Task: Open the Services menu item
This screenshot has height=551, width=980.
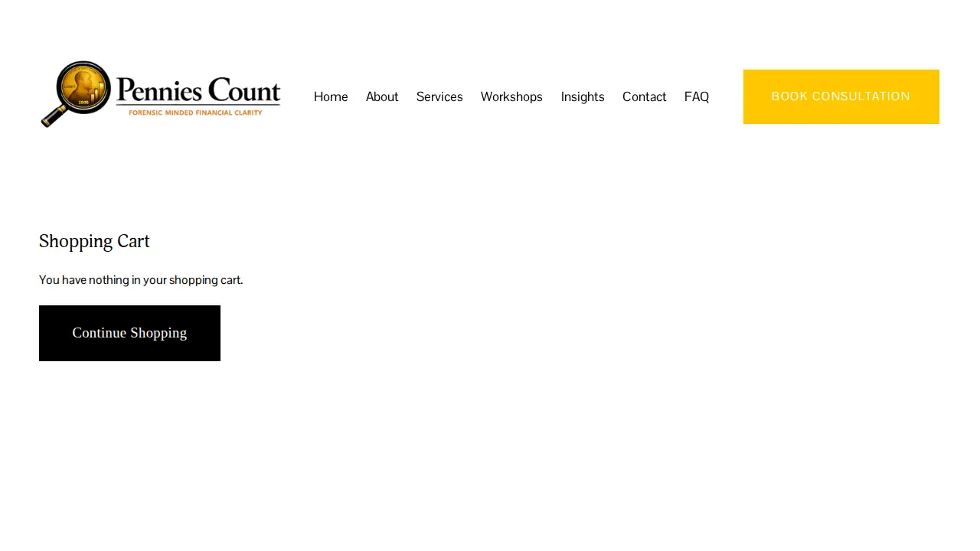Action: (x=439, y=97)
